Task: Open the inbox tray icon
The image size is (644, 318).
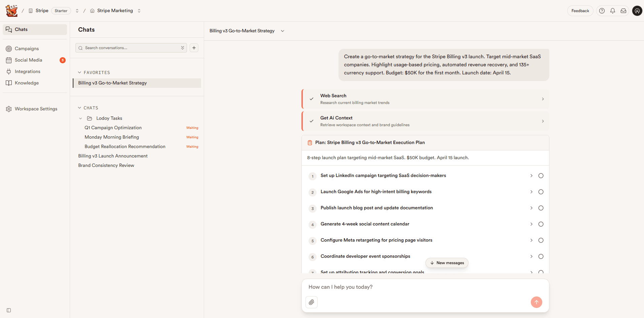Action: (x=623, y=11)
